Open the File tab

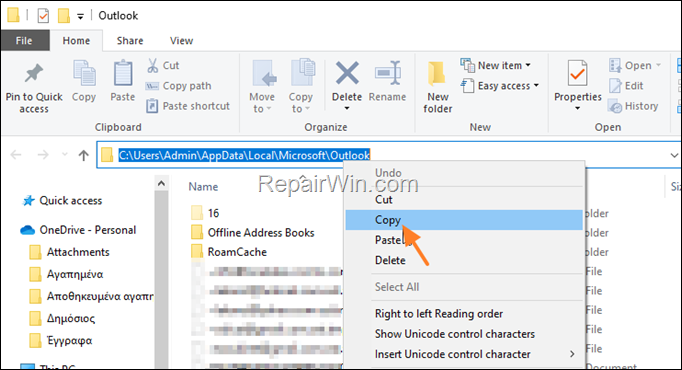24,40
